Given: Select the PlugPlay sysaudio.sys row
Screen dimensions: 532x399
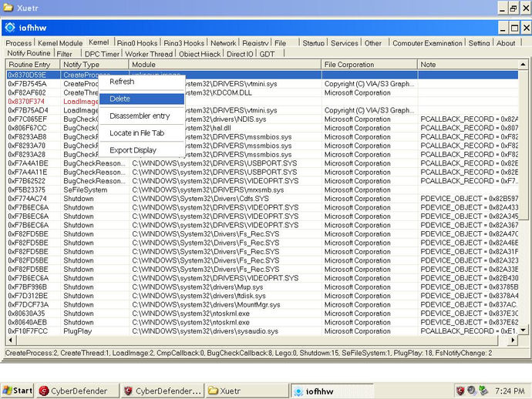Looking at the screenshot, I should click(x=262, y=331).
